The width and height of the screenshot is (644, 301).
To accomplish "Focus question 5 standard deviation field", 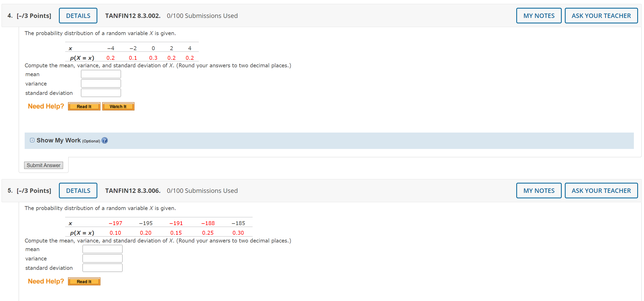I will click(103, 268).
